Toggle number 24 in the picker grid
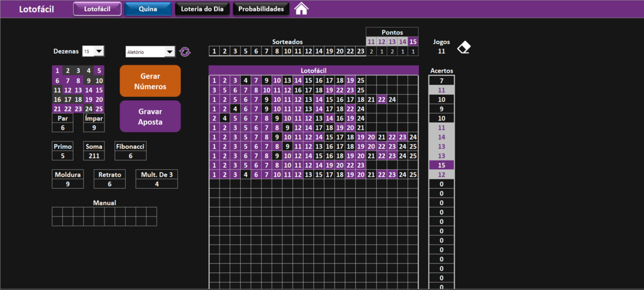Screen dimensions: 644x290 click(x=88, y=109)
